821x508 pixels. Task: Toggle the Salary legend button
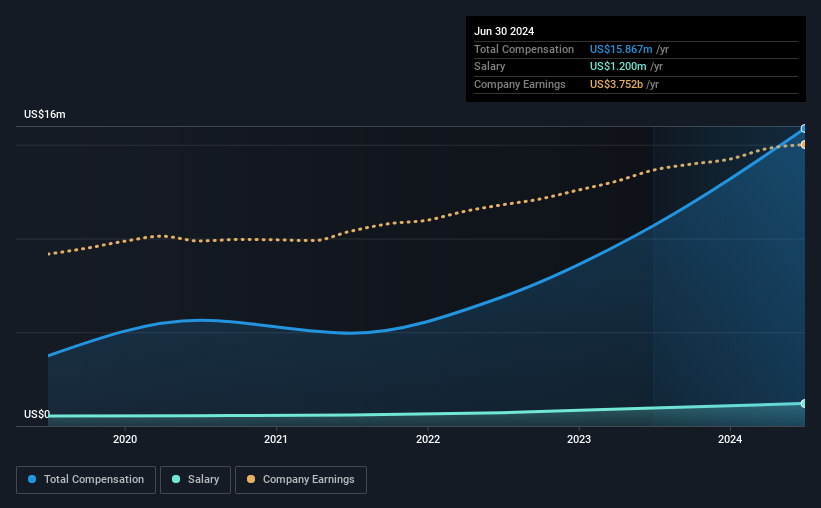coord(195,480)
